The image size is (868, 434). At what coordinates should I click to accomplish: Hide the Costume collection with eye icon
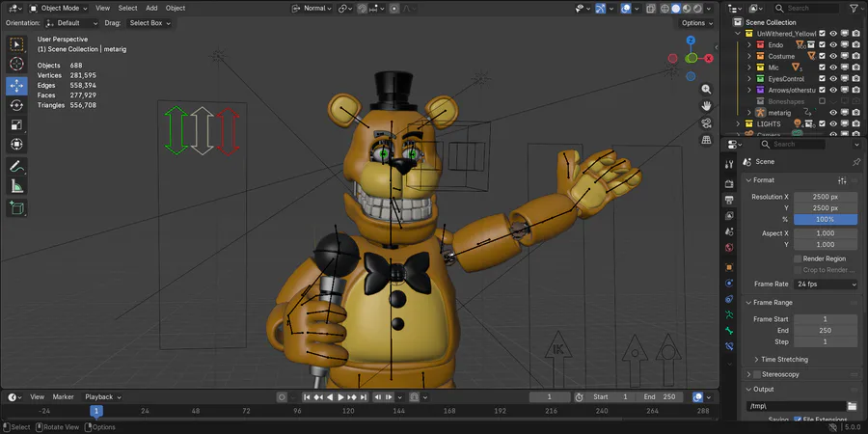point(833,57)
